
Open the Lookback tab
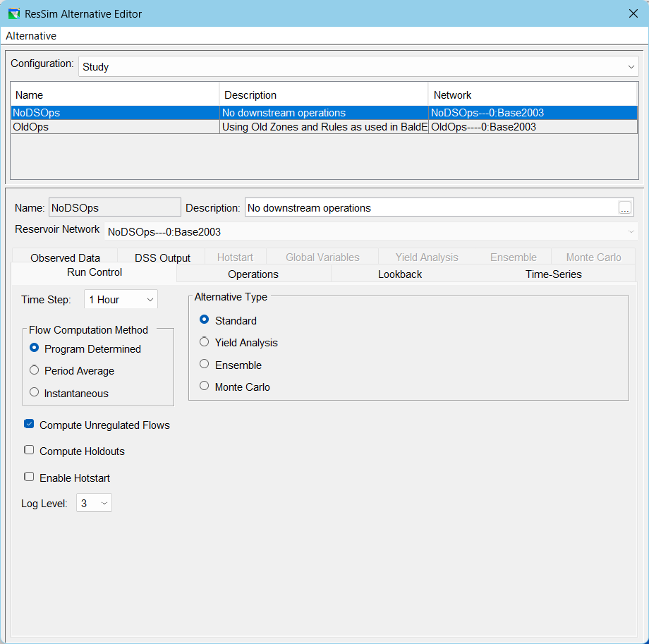400,274
